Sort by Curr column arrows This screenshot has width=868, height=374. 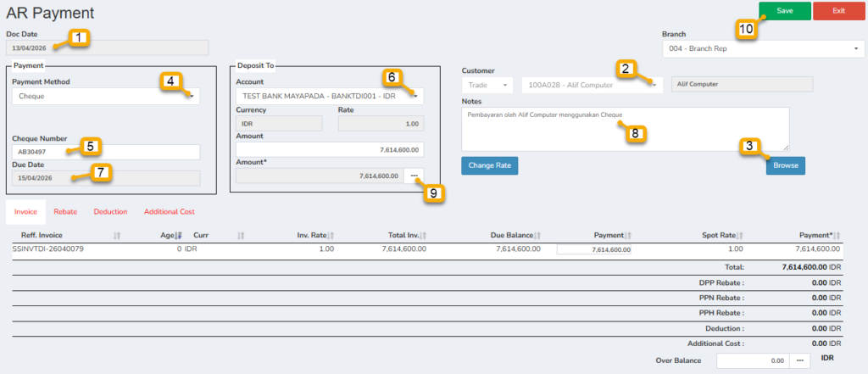tap(241, 235)
